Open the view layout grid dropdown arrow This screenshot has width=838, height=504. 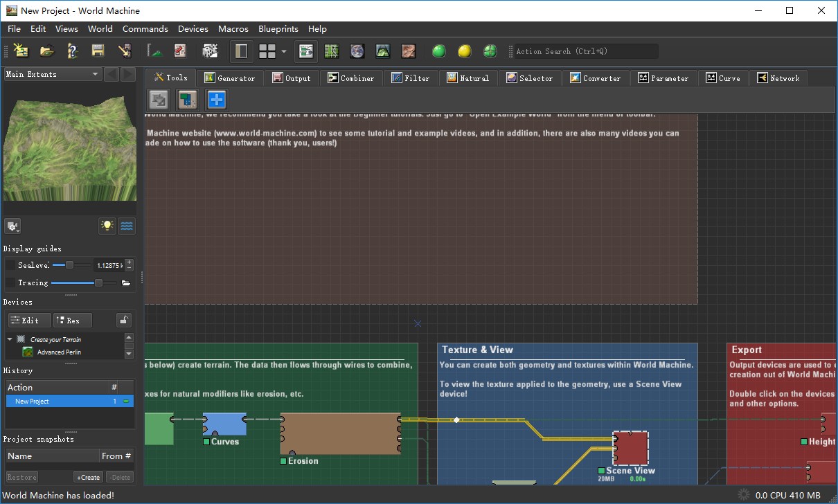coord(283,51)
